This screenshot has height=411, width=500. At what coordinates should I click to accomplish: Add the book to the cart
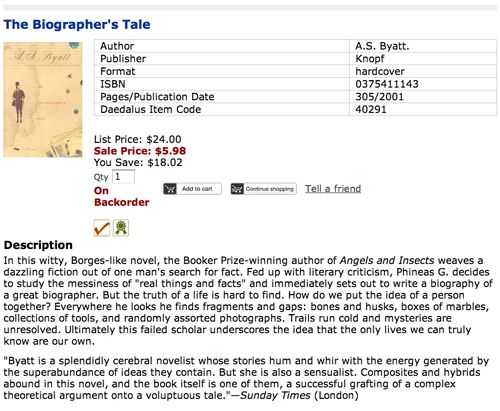tap(192, 189)
